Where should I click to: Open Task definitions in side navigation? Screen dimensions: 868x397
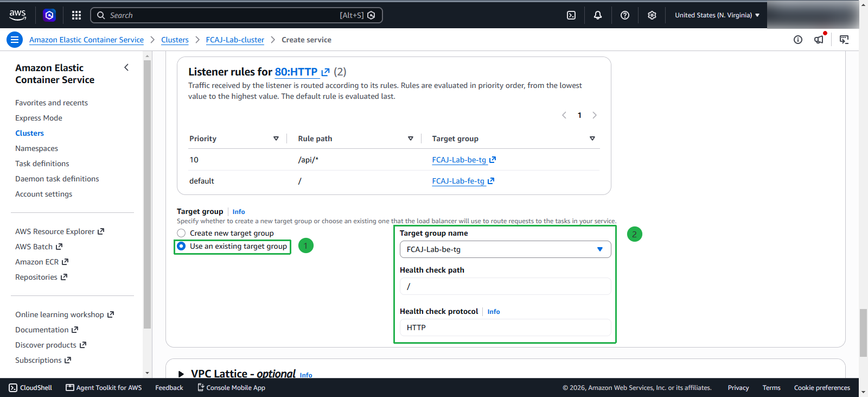[x=42, y=163]
